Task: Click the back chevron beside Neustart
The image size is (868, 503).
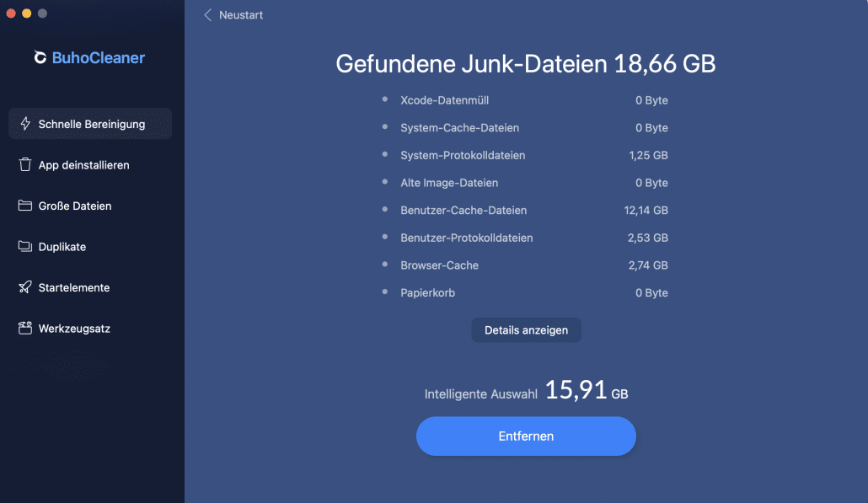Action: tap(208, 15)
